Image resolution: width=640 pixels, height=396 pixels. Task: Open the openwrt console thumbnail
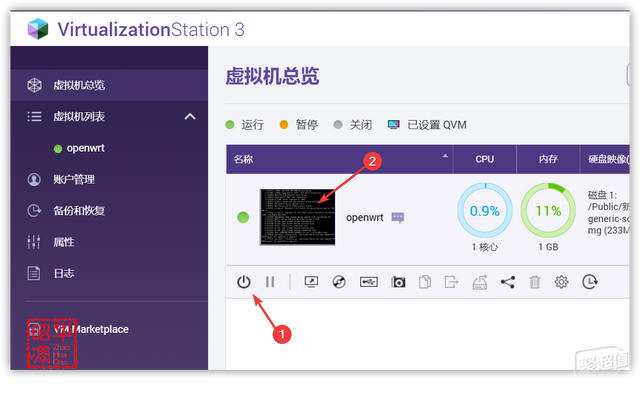pyautogui.click(x=298, y=217)
